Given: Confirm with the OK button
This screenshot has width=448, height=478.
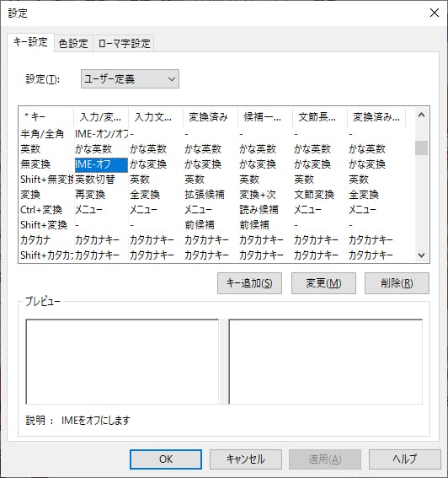Looking at the screenshot, I should 166,459.
